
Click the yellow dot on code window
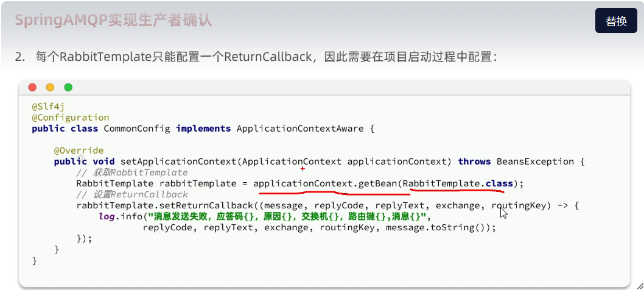coord(50,87)
